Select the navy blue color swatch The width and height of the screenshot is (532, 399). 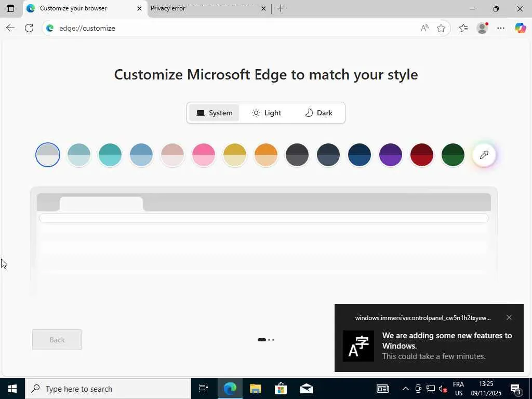(x=360, y=155)
